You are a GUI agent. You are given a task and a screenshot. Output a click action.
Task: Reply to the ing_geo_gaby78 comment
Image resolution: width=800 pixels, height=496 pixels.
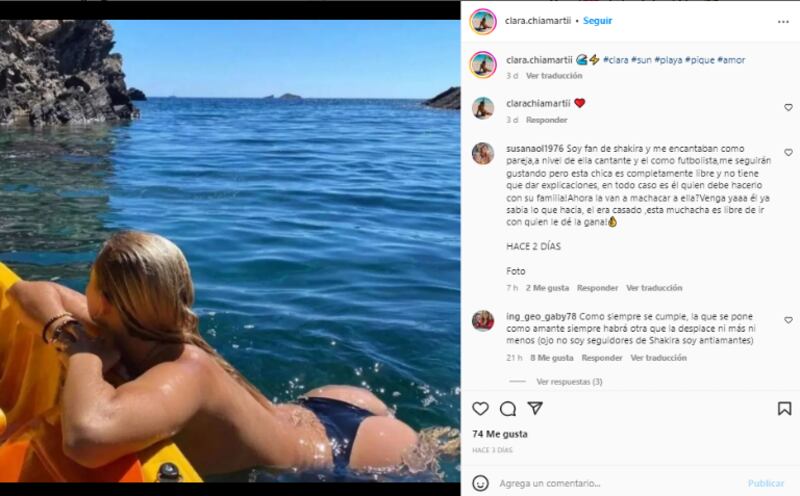click(x=602, y=358)
